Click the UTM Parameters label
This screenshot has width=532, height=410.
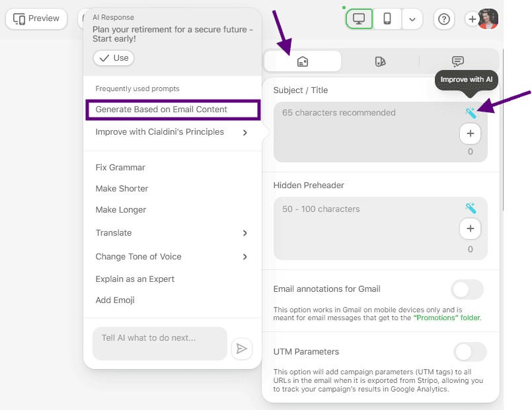click(306, 352)
